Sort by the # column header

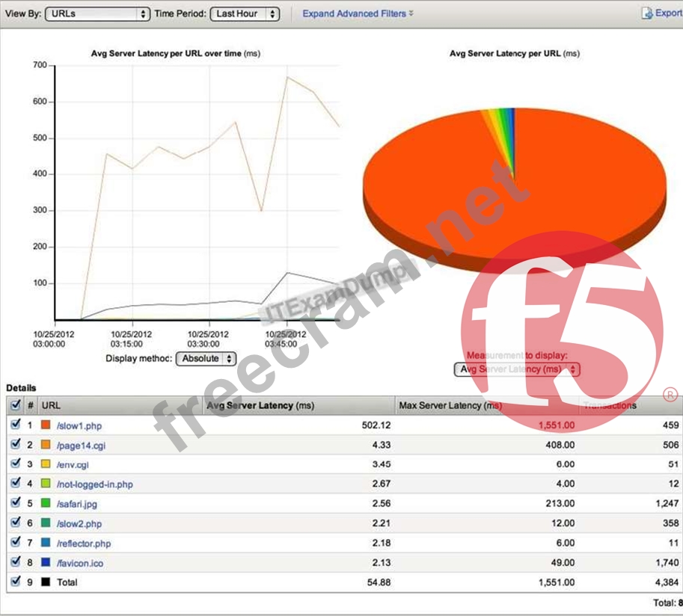[31, 405]
